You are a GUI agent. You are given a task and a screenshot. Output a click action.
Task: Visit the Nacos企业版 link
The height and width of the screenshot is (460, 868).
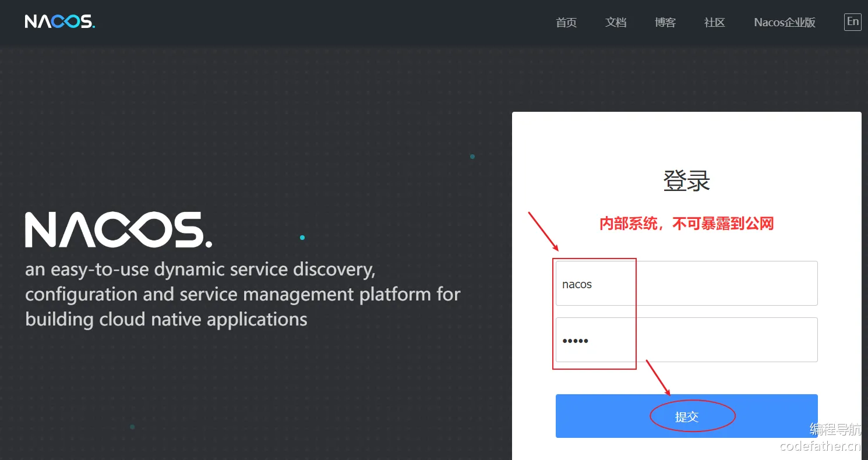pyautogui.click(x=785, y=23)
